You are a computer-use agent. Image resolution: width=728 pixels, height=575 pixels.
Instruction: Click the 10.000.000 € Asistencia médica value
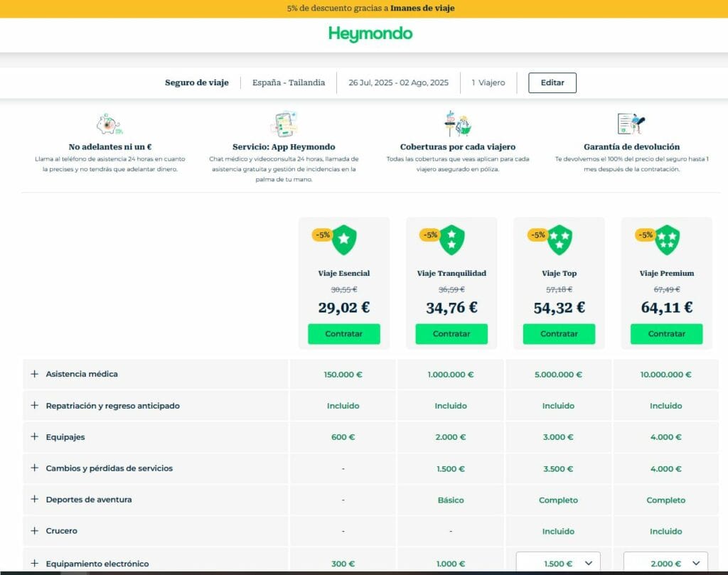[665, 375]
